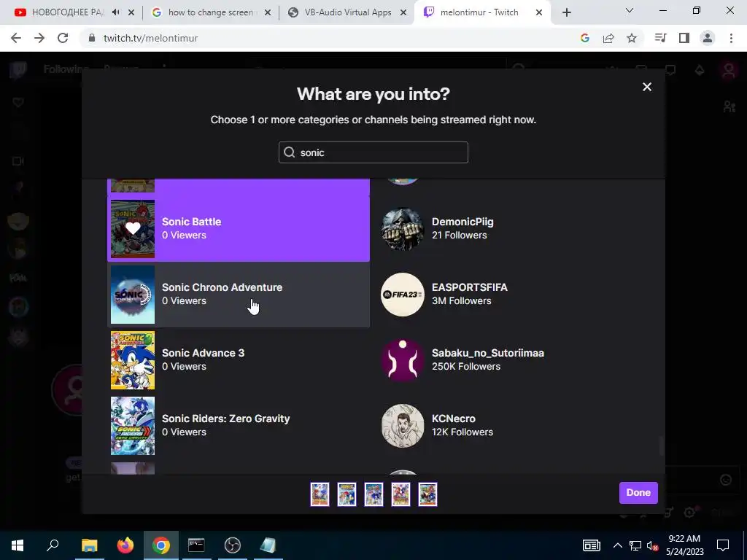Click the sonic search input field
The image size is (747, 560).
(373, 152)
